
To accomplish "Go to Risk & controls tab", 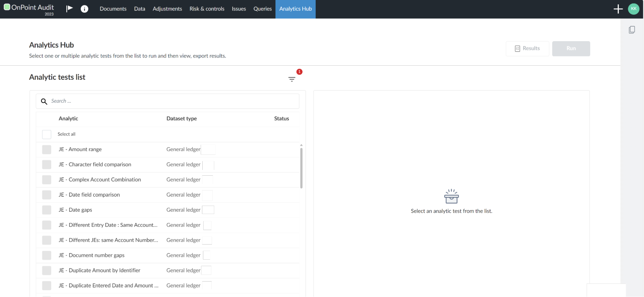I will pos(207,9).
